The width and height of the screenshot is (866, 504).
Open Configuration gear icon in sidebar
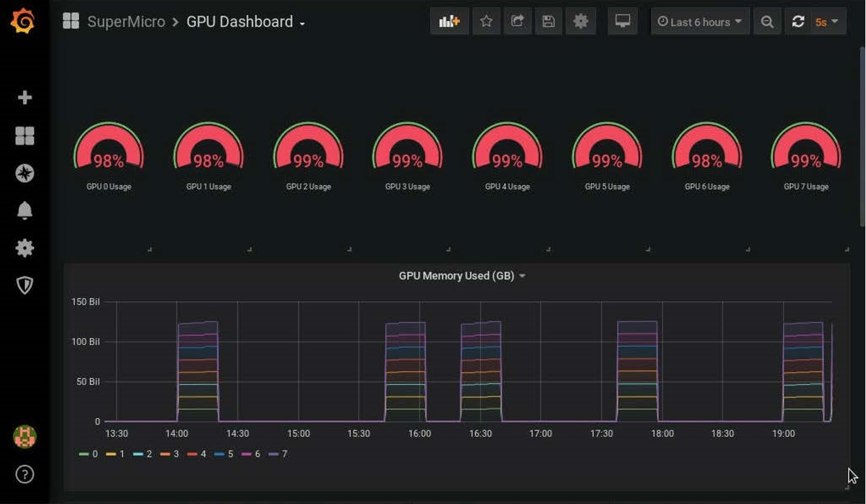tap(25, 248)
